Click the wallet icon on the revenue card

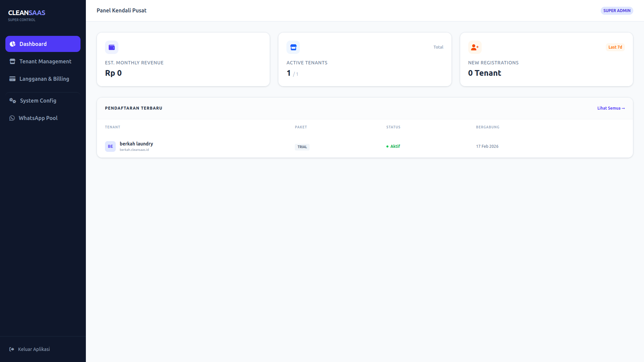112,47
